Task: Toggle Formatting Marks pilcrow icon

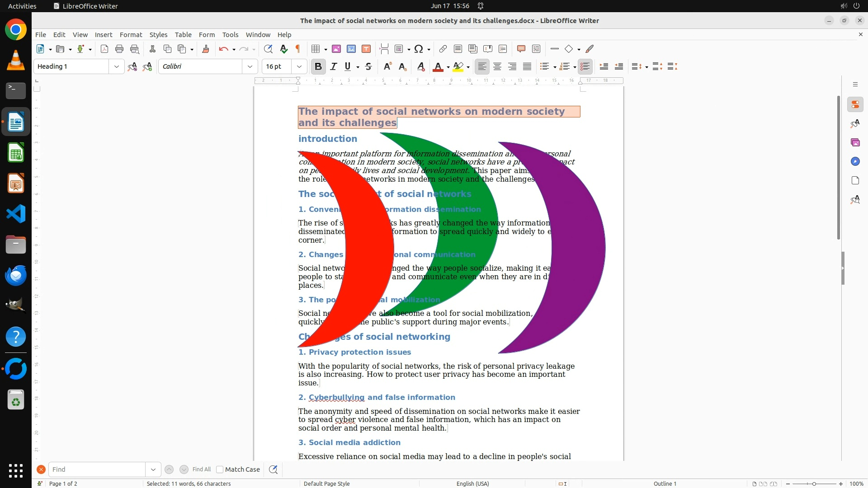Action: tap(298, 49)
